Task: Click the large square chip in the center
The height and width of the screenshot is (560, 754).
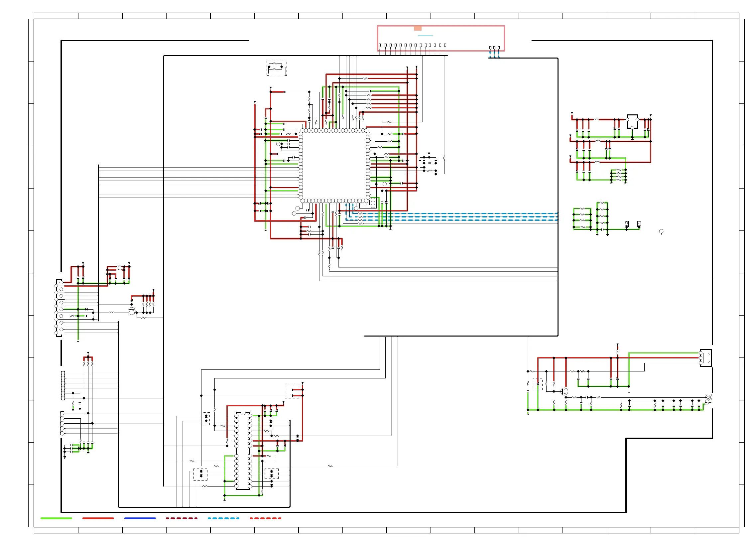Action: [x=334, y=166]
